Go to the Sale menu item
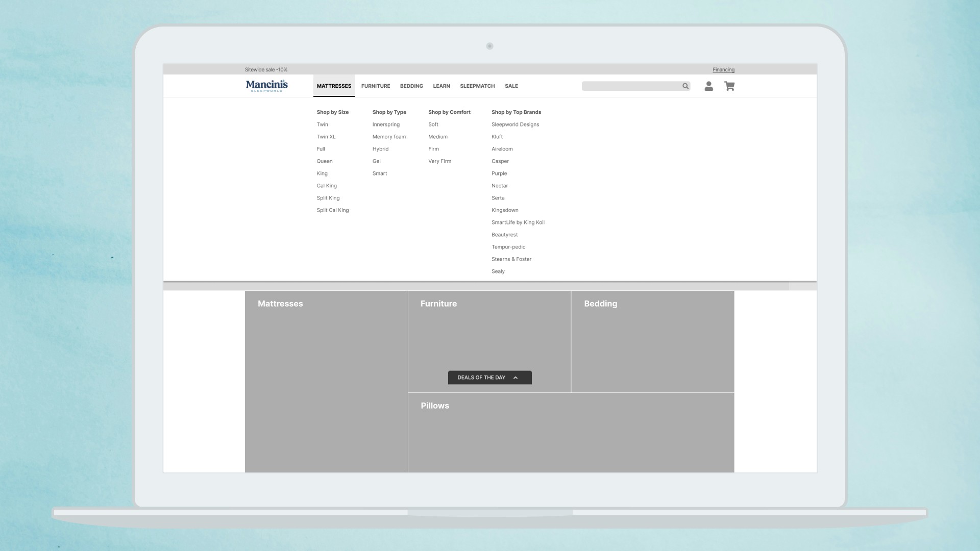The width and height of the screenshot is (980, 551). [511, 86]
